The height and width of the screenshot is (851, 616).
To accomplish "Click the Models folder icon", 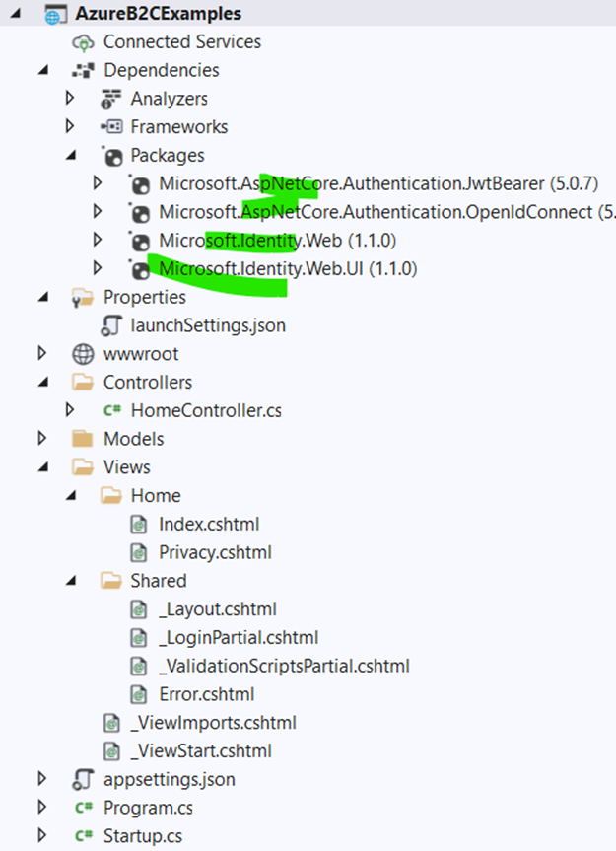I will pyautogui.click(x=83, y=439).
